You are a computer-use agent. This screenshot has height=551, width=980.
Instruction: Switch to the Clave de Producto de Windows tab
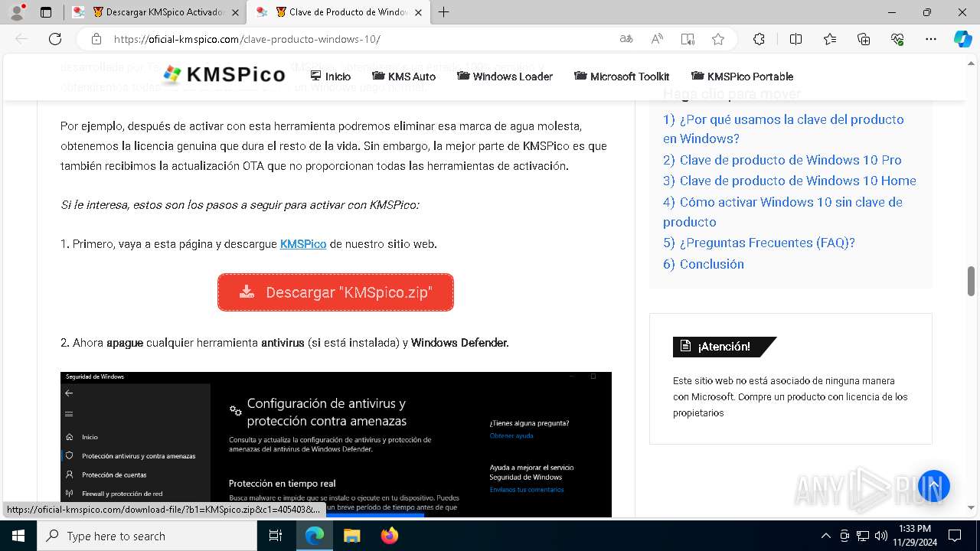point(339,12)
